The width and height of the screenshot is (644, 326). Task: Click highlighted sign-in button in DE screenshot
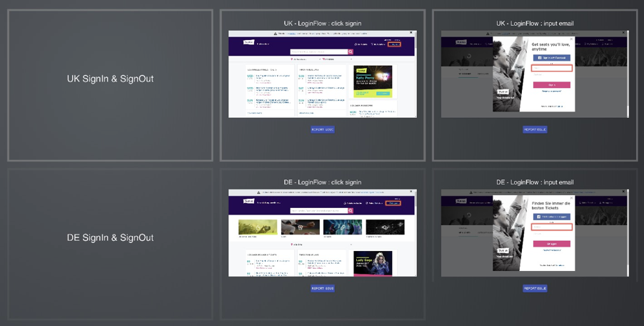393,203
